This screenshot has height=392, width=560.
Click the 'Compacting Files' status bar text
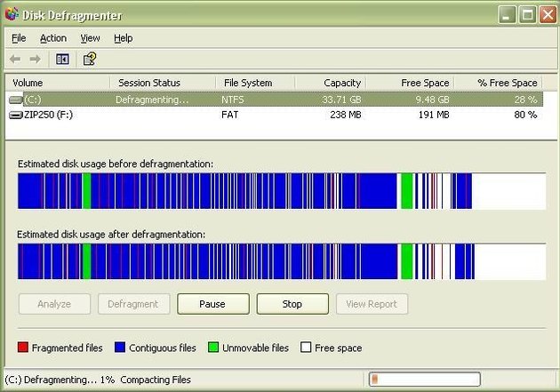156,380
